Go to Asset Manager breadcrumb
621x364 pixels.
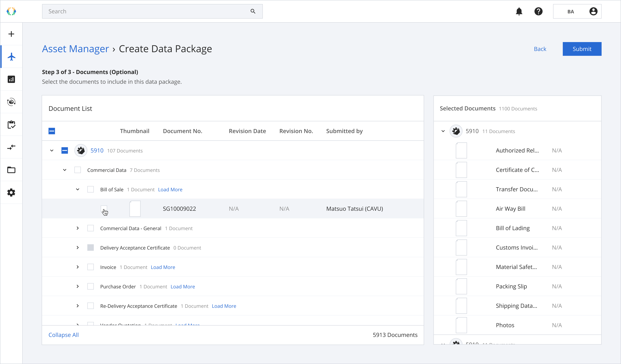pyautogui.click(x=75, y=49)
